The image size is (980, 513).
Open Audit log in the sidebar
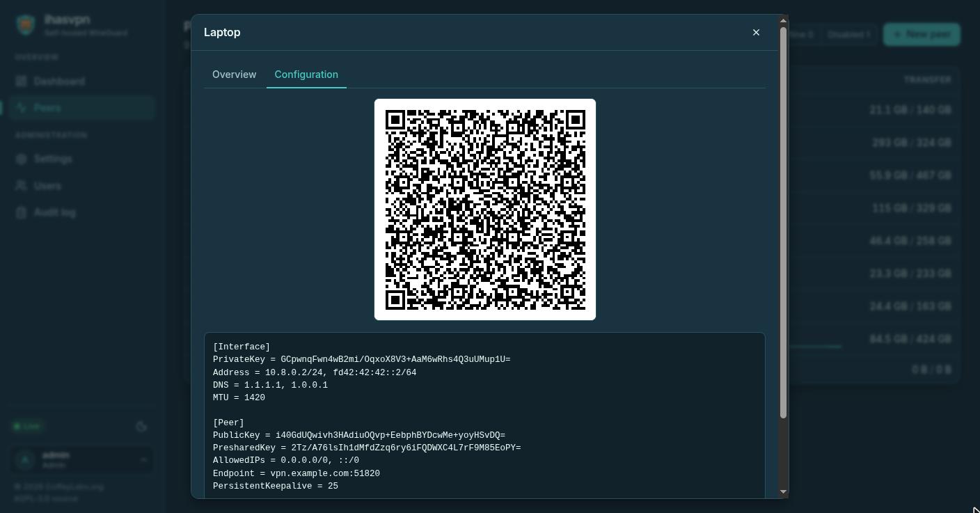click(82, 212)
